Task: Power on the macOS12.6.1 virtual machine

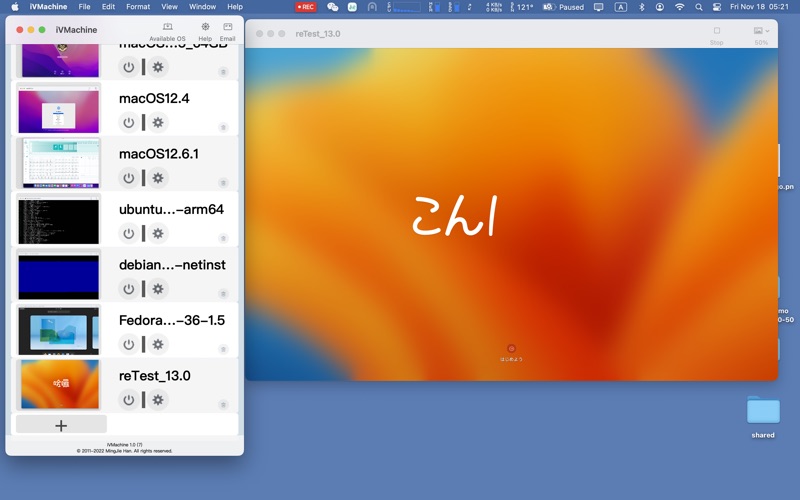Action: pyautogui.click(x=129, y=178)
